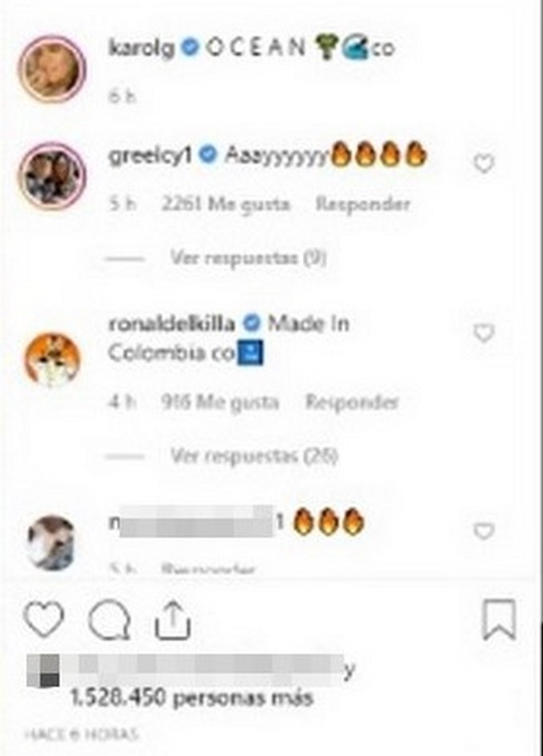Reply to greeicy1 with Responder
Image resolution: width=543 pixels, height=756 pixels.
tap(363, 204)
